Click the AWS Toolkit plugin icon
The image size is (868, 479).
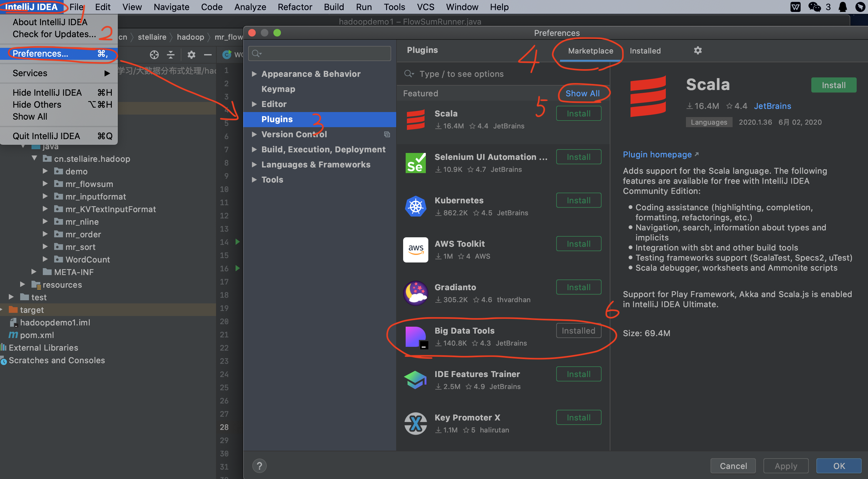click(415, 250)
